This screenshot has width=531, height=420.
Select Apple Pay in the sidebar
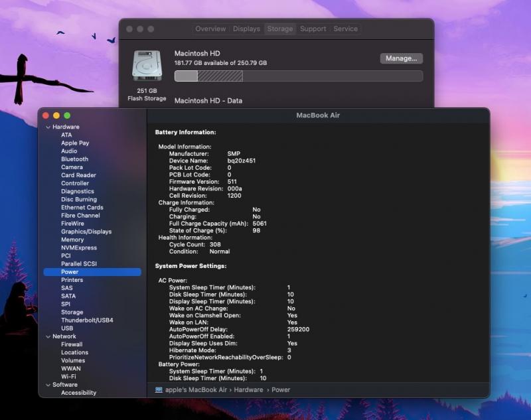click(x=75, y=143)
